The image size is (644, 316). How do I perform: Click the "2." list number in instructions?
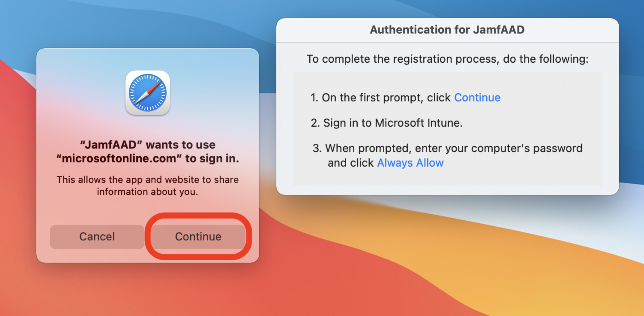click(315, 123)
